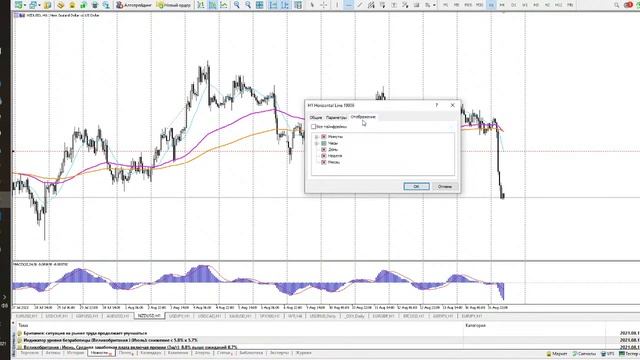Image resolution: width=640 pixels, height=360 pixels.
Task: Click the Новый ордер button
Action: tap(174, 5)
